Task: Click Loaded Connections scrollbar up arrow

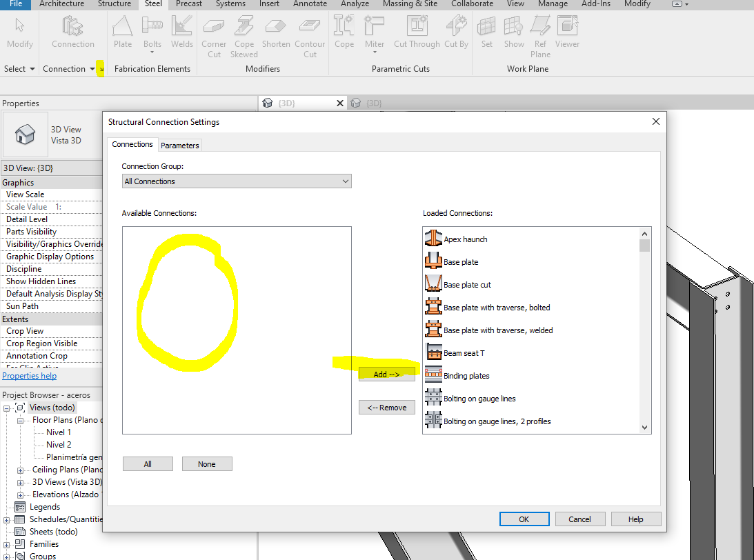Action: tap(645, 234)
